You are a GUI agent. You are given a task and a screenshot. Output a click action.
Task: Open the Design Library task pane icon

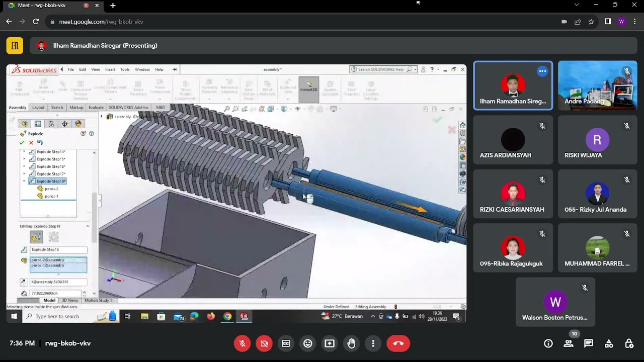462,133
